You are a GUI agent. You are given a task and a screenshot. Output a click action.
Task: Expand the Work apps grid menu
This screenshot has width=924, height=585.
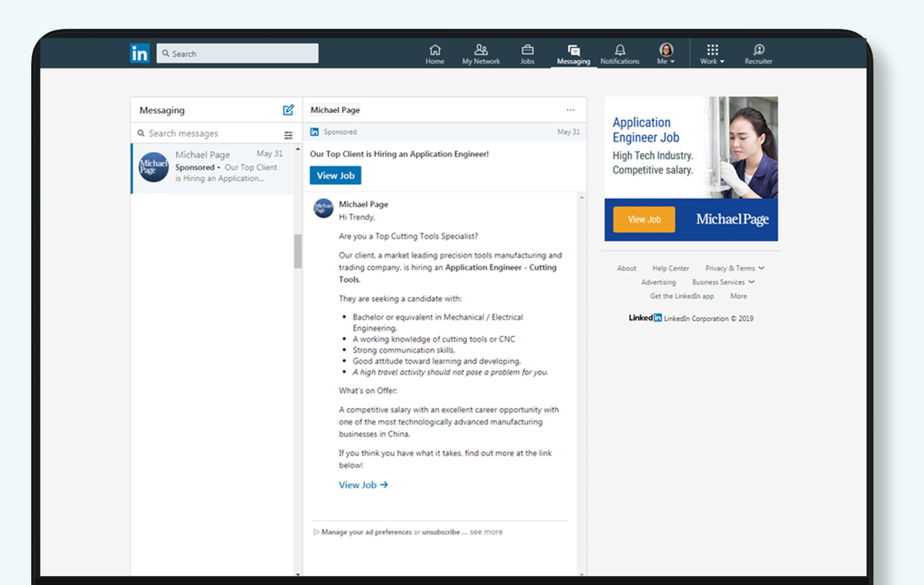point(712,54)
